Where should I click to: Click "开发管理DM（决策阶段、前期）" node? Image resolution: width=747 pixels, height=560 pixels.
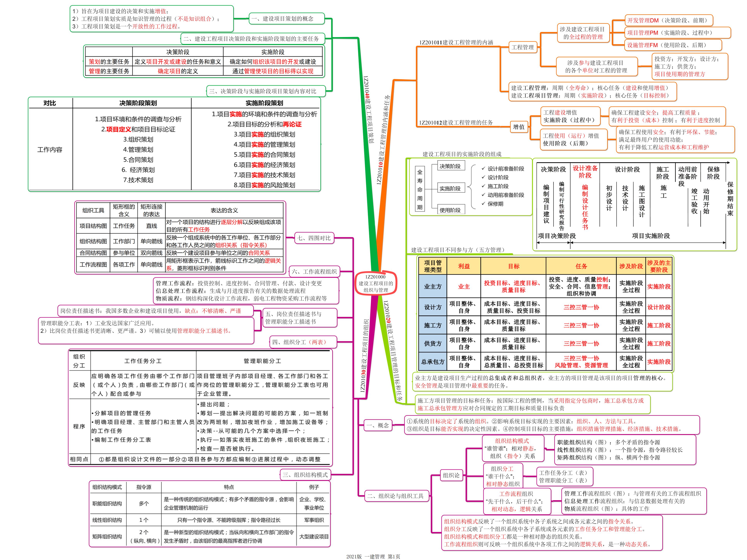[x=669, y=20]
